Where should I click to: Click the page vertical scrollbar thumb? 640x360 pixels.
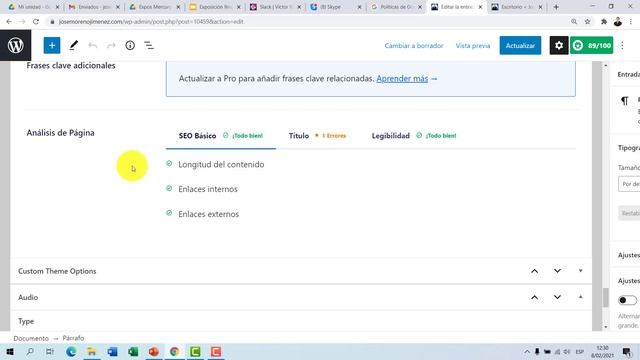click(606, 298)
